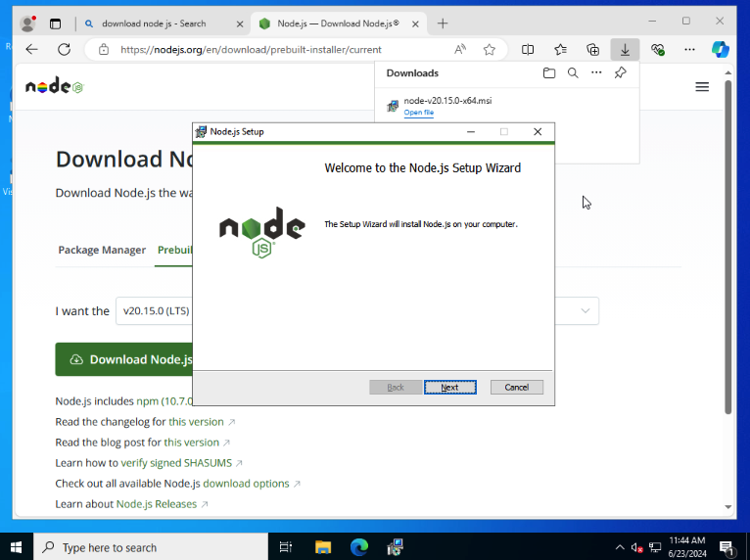This screenshot has height=560, width=750.
Task: Open the Favorites list icon
Action: [x=561, y=49]
